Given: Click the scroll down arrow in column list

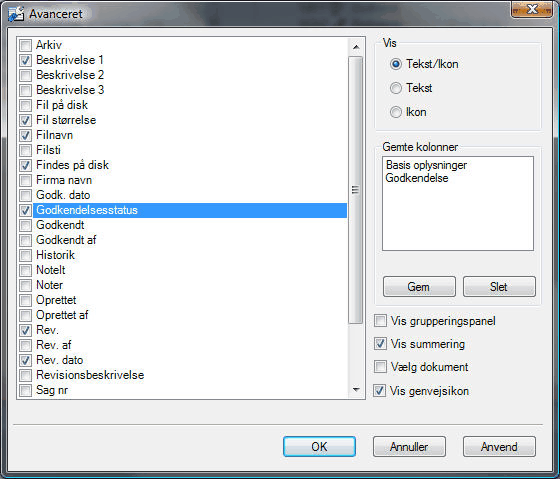Looking at the screenshot, I should (356, 389).
